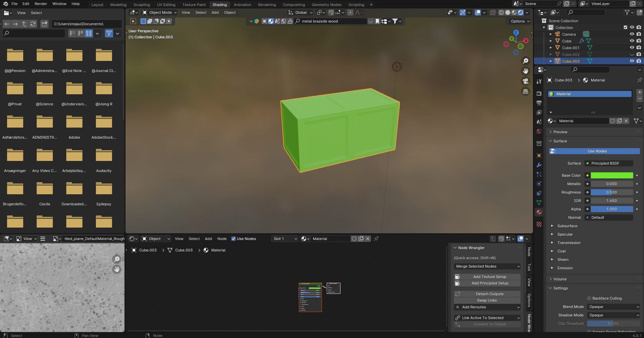Switch to the Modeling workspace tab

tap(118, 5)
